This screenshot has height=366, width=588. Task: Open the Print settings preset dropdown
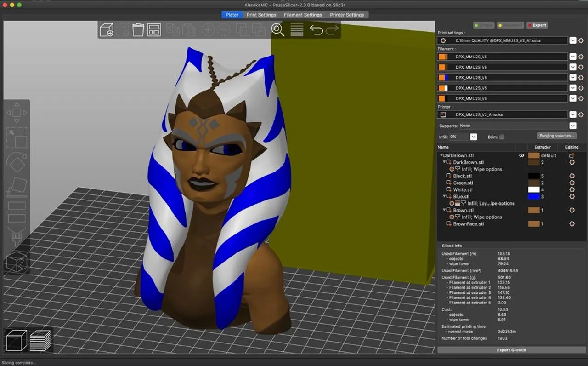click(573, 40)
